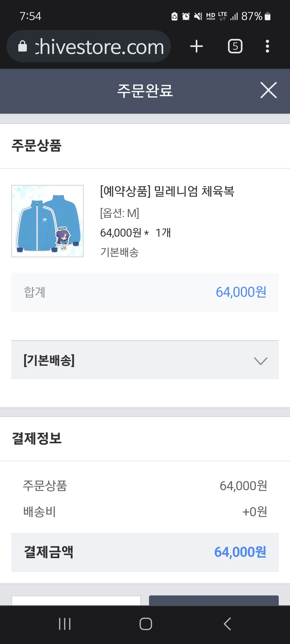Viewport: 290px width, 644px height.
Task: Close the 주문완료 page with X
Action: (269, 90)
